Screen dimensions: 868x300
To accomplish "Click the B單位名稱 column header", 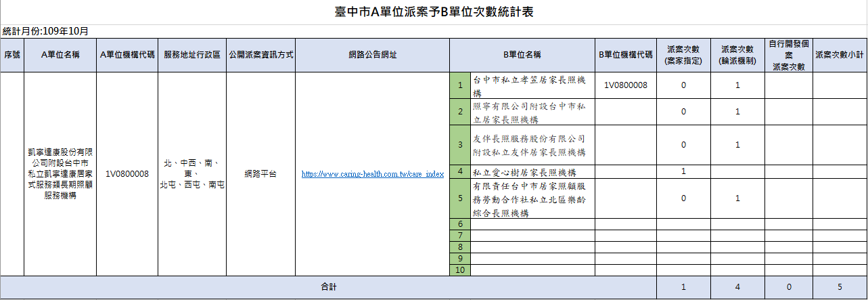I will (522, 55).
